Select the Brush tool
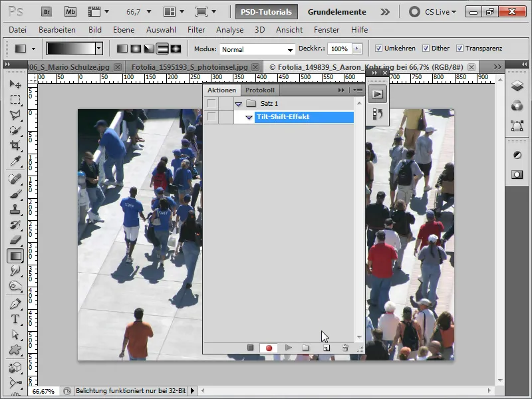 pos(15,194)
